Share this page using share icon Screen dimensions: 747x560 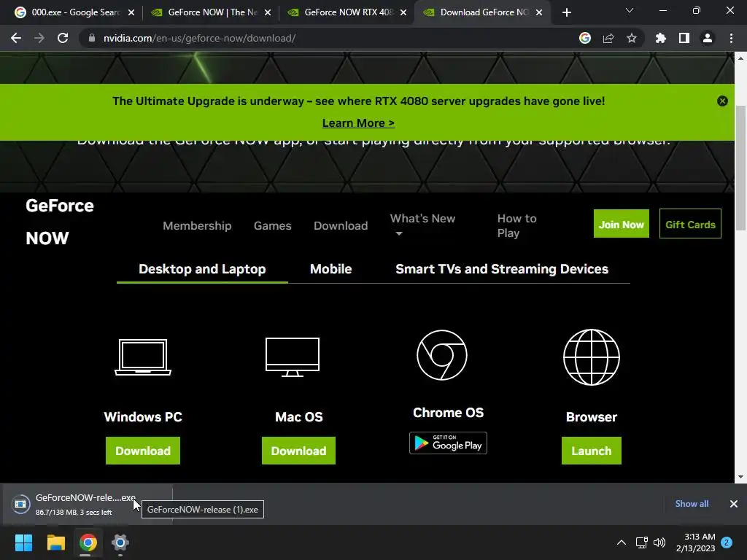pos(608,38)
